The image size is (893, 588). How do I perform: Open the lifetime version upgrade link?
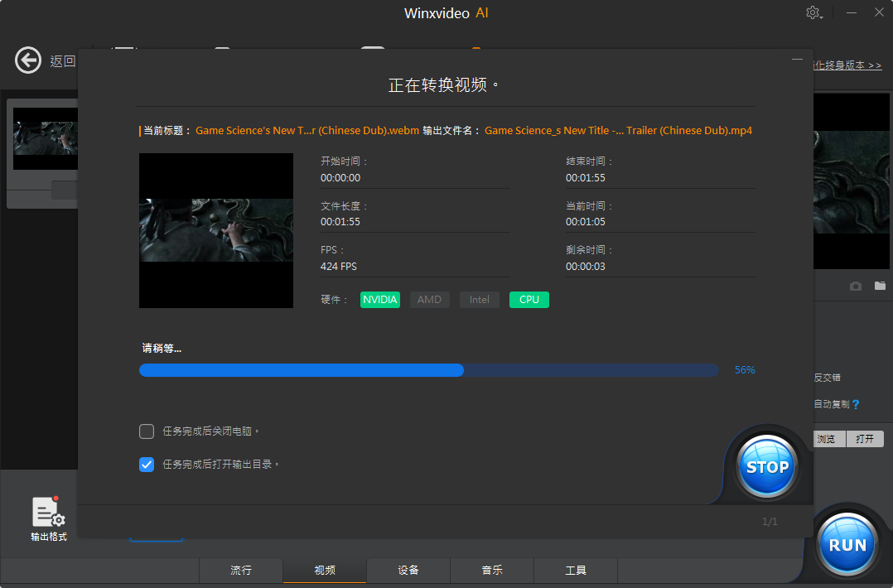click(x=847, y=65)
